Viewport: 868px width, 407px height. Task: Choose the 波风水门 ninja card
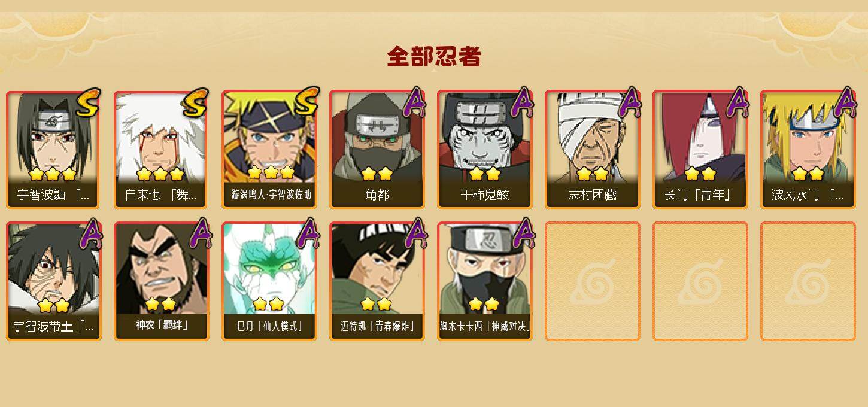(808, 150)
